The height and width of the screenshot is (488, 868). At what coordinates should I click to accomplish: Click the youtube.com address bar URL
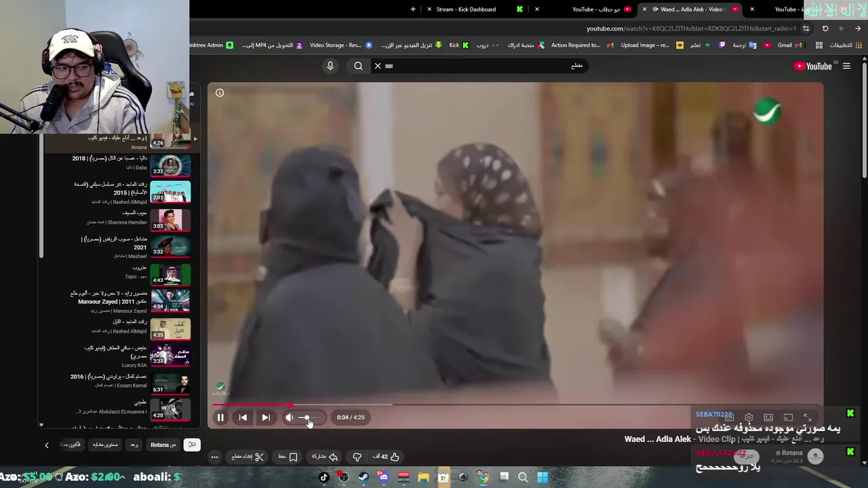click(x=692, y=28)
